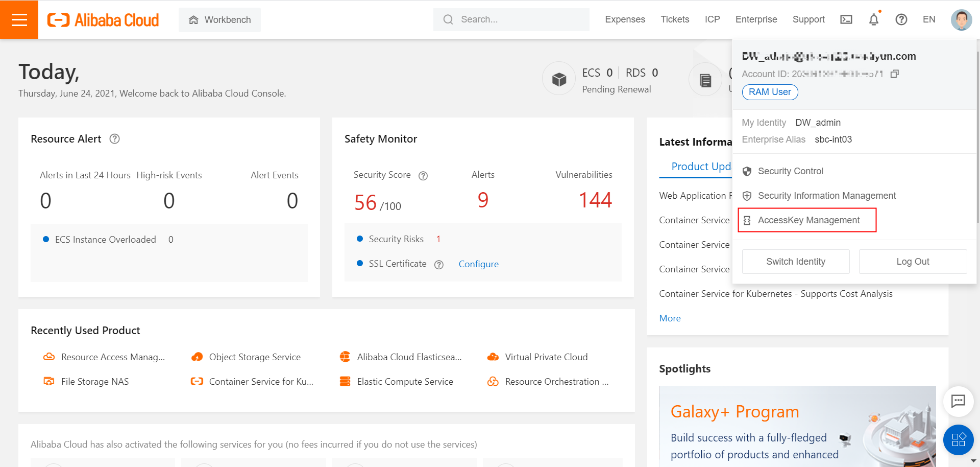This screenshot has width=980, height=467.
Task: Switch to the Product Updates tab
Action: [701, 167]
